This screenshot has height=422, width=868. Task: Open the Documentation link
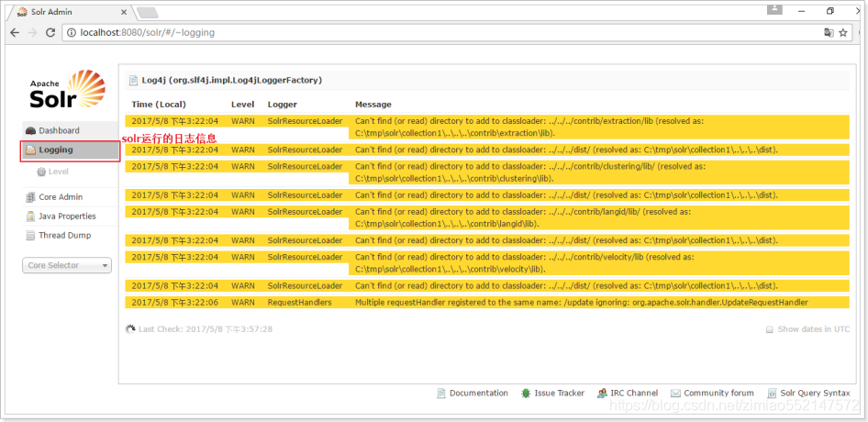click(479, 394)
